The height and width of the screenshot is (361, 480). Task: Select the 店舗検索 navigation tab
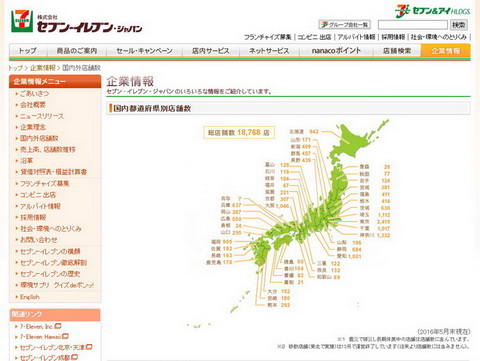397,51
